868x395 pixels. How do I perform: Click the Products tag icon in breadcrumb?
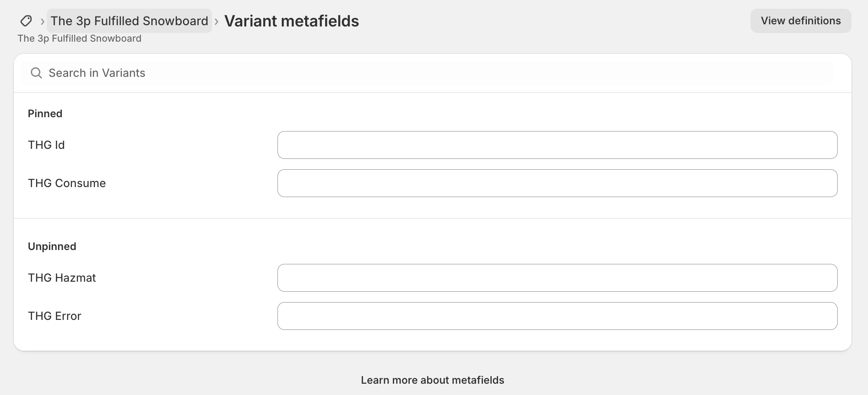point(26,21)
